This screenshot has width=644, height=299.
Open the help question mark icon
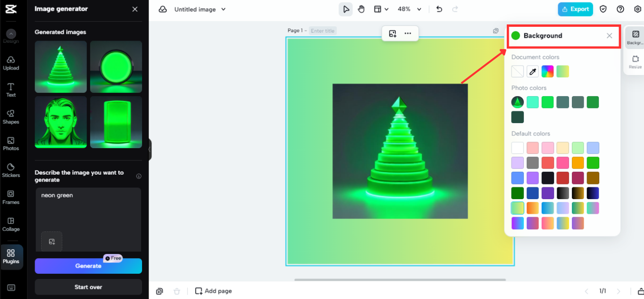[620, 9]
